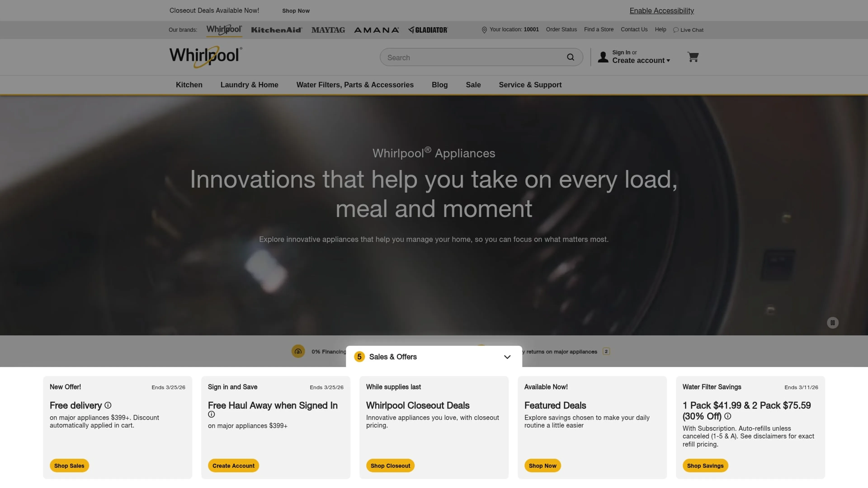
Task: Click the footnote 2 marker after returns
Action: pyautogui.click(x=606, y=351)
